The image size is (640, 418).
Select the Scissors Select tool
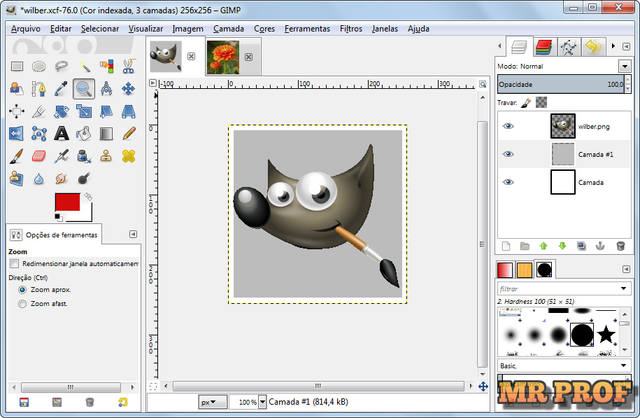coord(129,66)
